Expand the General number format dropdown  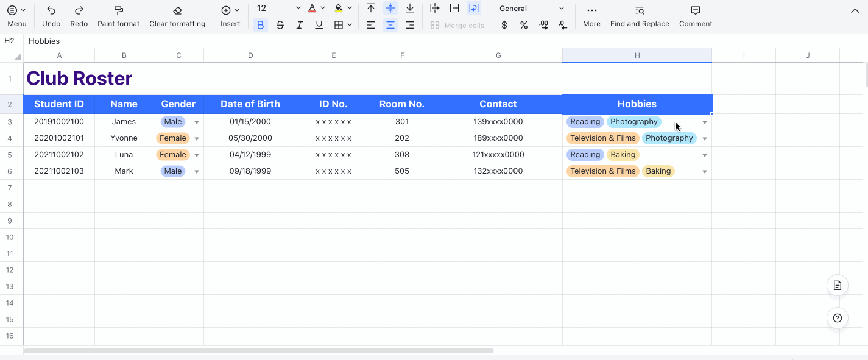pos(561,9)
